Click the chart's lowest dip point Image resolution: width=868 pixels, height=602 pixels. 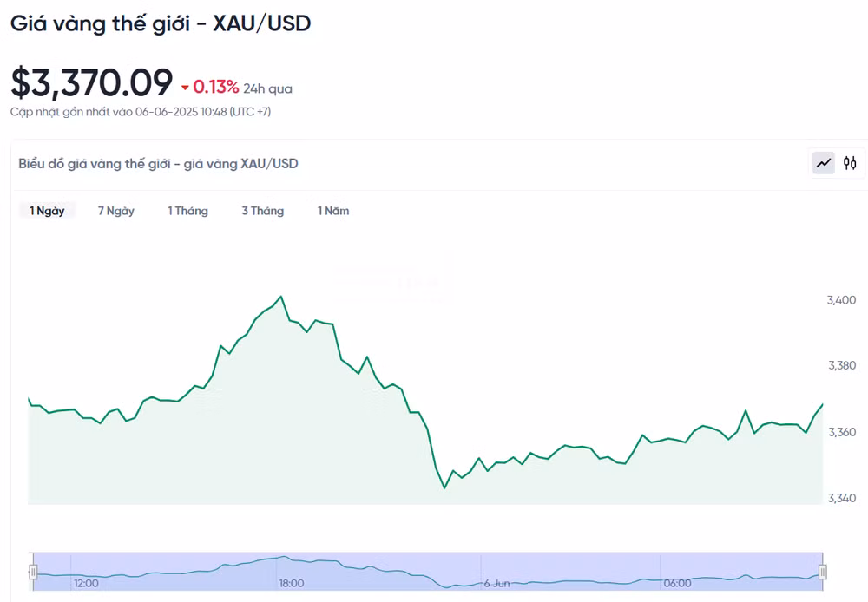tap(444, 487)
